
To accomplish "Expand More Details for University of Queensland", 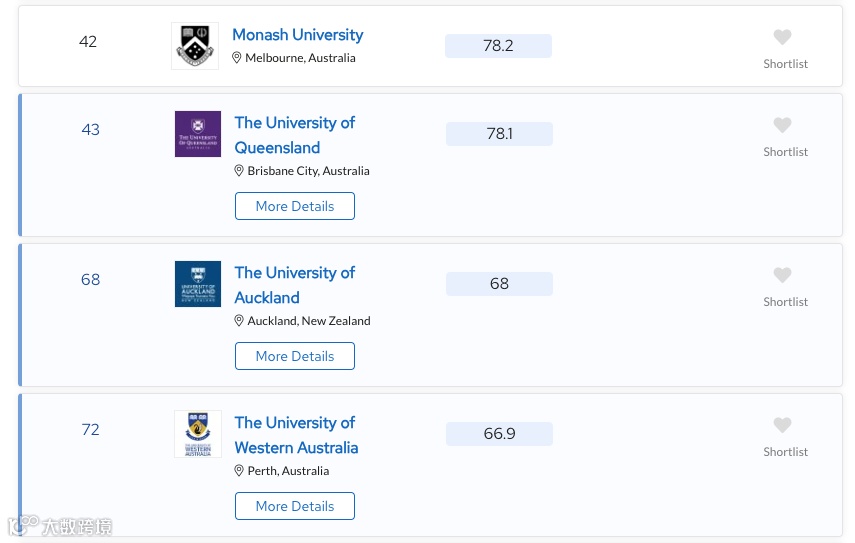I will tap(295, 206).
